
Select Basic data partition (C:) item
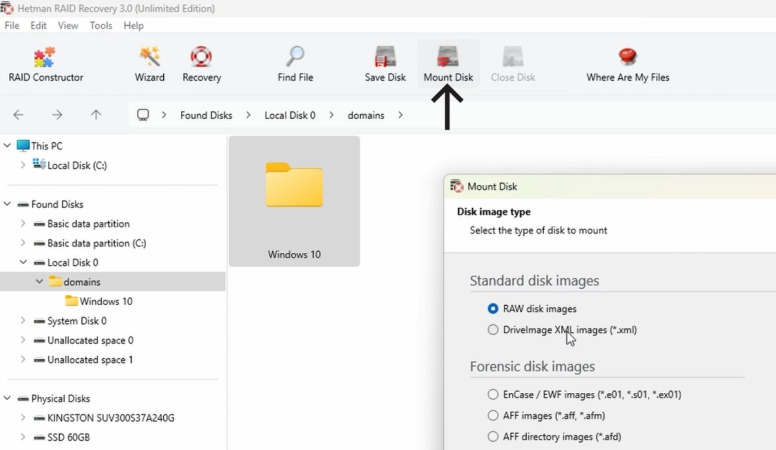pyautogui.click(x=90, y=243)
